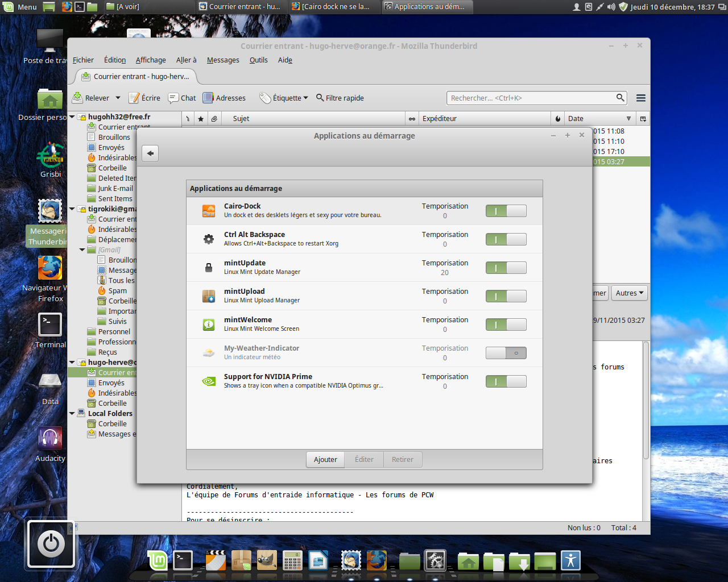The width and height of the screenshot is (728, 582).
Task: Toggle Support for NVIDIA Prime switch
Action: (x=506, y=381)
